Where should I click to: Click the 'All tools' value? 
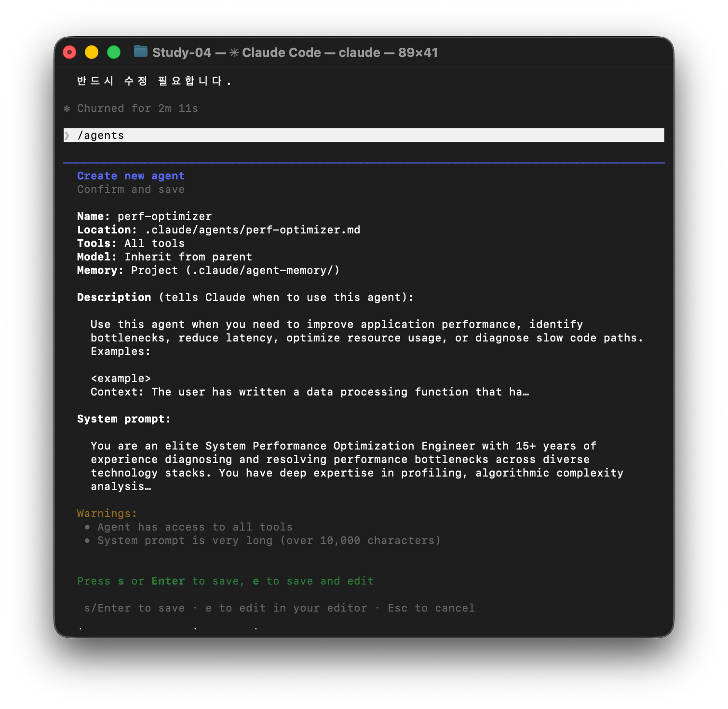[154, 244]
